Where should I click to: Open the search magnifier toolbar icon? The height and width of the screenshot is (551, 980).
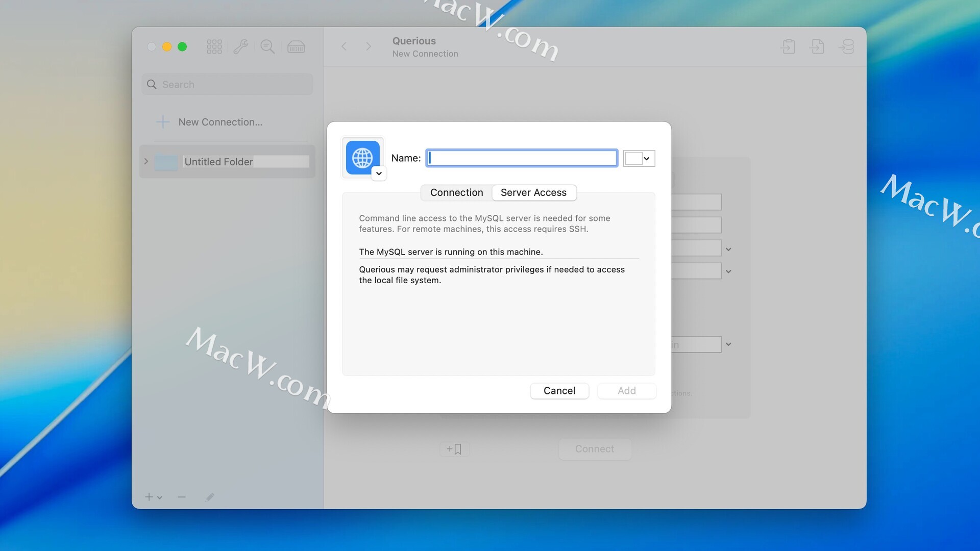pyautogui.click(x=267, y=46)
